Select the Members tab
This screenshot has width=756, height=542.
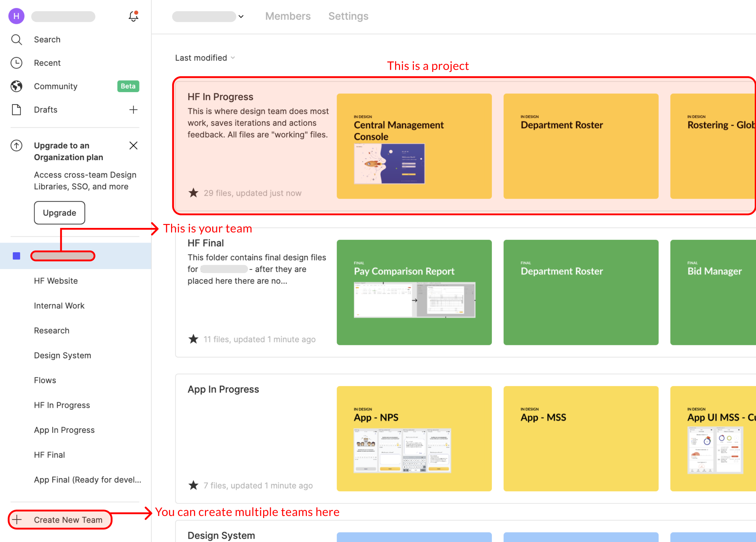288,16
